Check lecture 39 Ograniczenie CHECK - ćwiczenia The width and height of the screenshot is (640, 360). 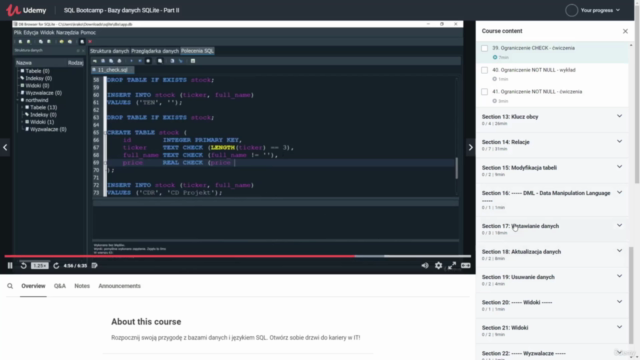484,48
